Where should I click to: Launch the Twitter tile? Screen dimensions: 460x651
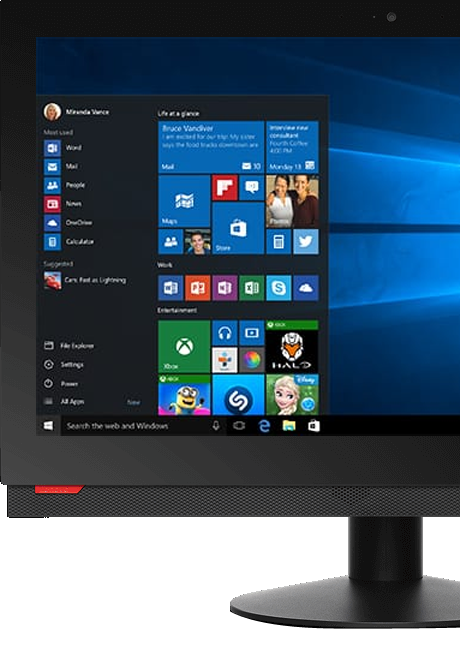(x=306, y=241)
